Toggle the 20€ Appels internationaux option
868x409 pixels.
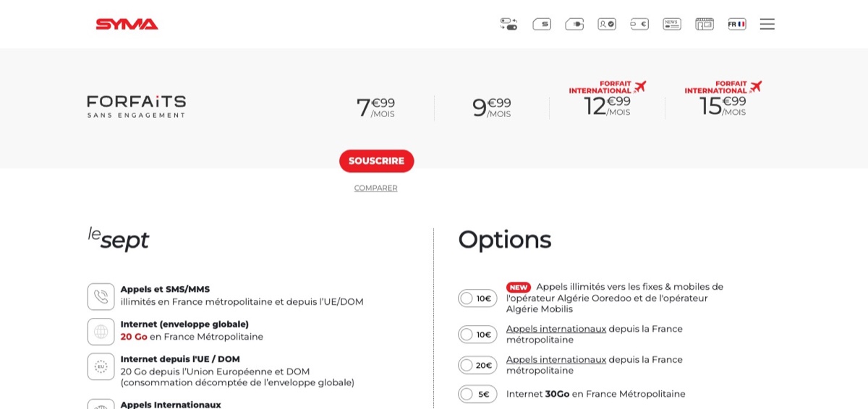coord(477,365)
